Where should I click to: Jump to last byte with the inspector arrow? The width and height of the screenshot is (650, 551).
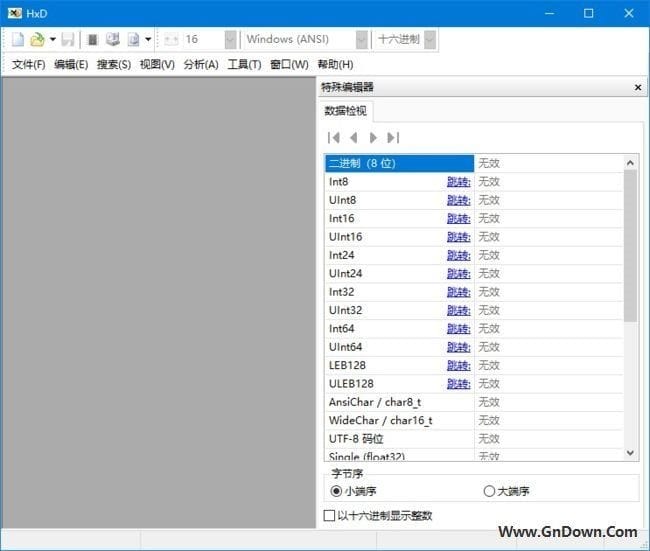(x=393, y=138)
